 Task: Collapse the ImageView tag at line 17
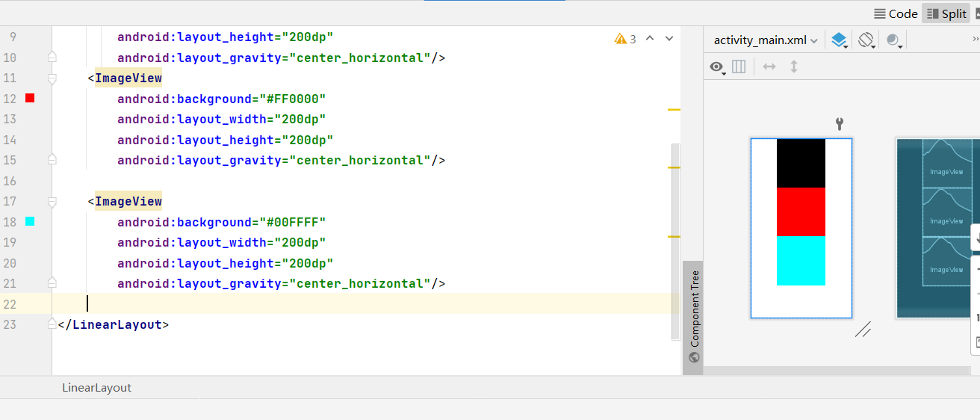coord(52,201)
